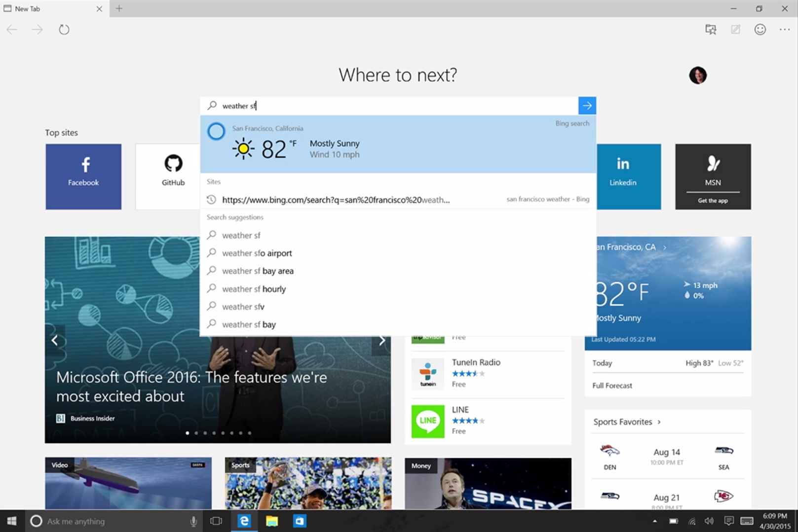
Task: Open the Full Forecast link
Action: tap(612, 386)
